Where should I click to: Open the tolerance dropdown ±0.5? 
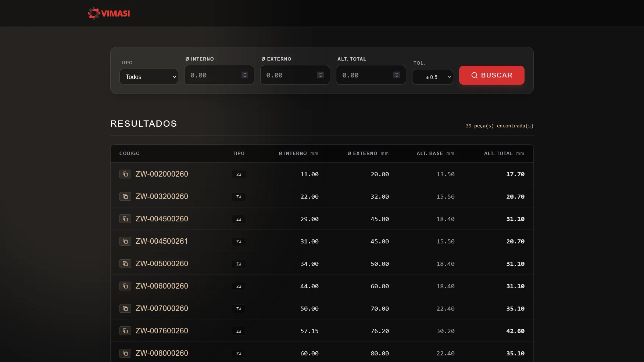click(433, 77)
